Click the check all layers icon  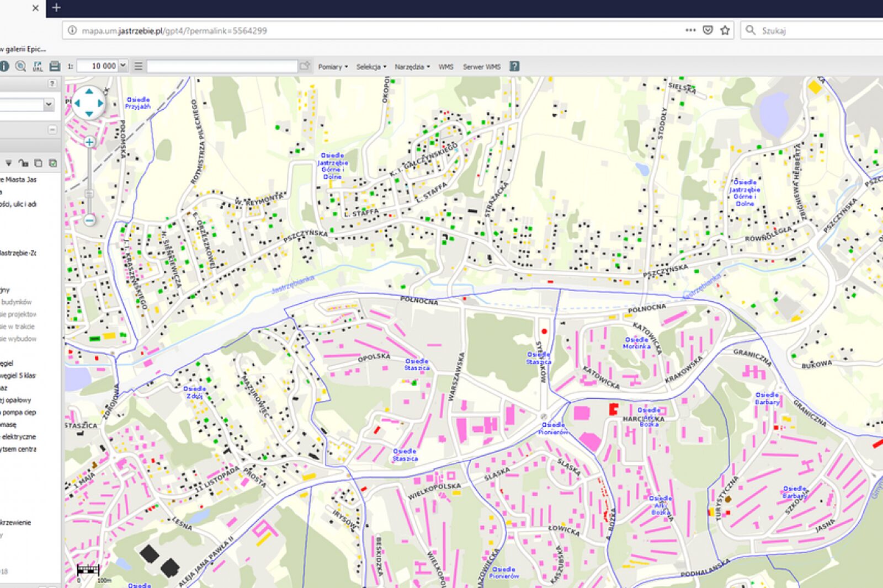click(x=53, y=163)
